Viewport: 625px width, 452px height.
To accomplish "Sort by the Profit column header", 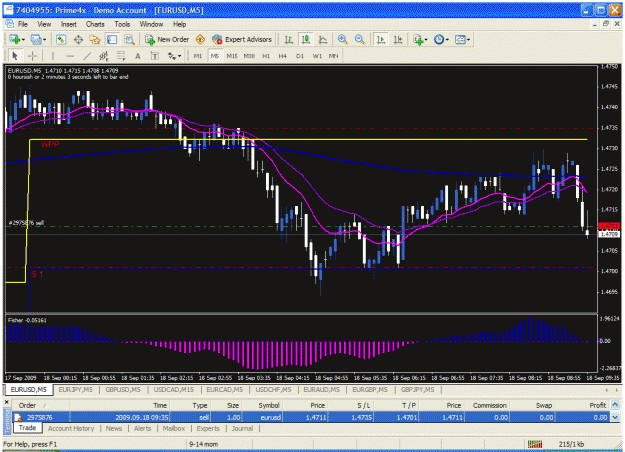I will click(x=597, y=405).
